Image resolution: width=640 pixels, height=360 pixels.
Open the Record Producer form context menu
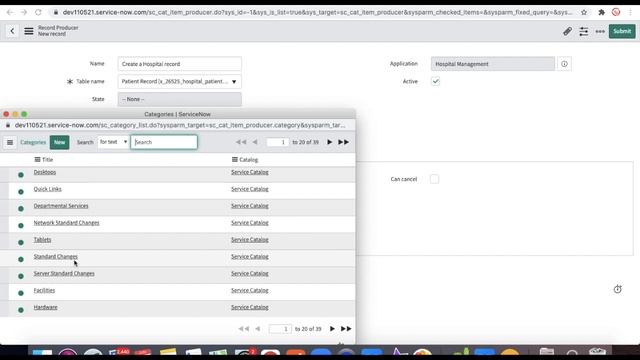(29, 31)
